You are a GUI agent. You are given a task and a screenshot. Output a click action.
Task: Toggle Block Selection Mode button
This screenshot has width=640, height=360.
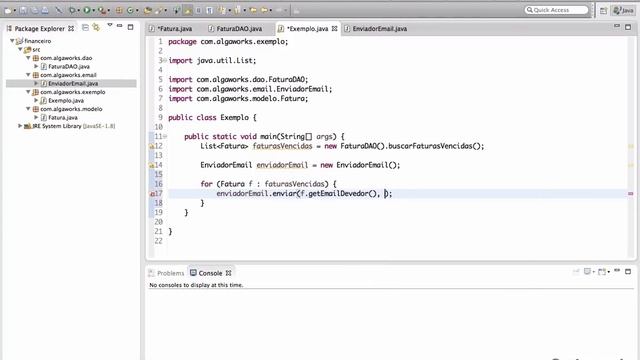198,11
